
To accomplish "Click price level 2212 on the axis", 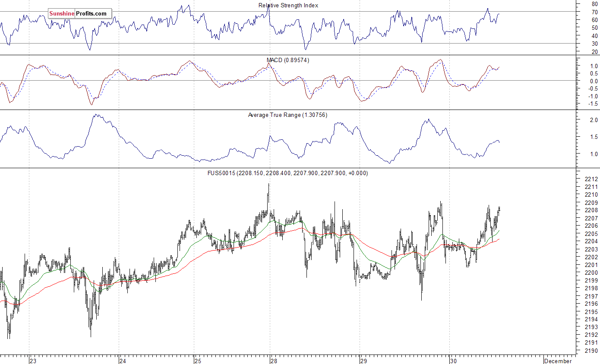I will (592, 179).
